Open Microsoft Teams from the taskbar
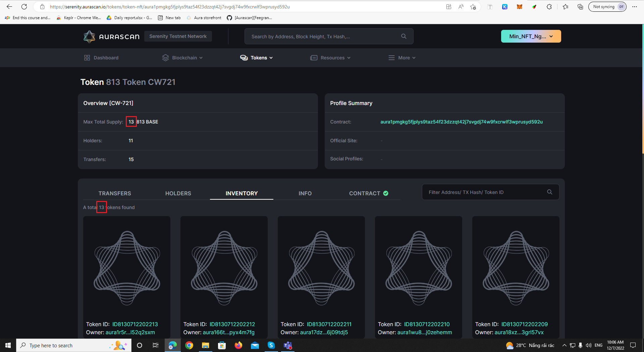 288,345
